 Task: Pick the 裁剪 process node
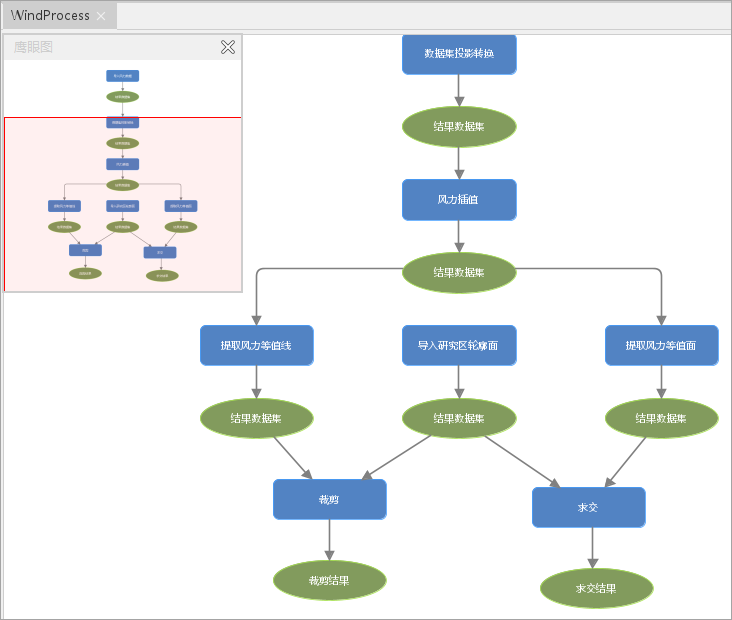(329, 499)
